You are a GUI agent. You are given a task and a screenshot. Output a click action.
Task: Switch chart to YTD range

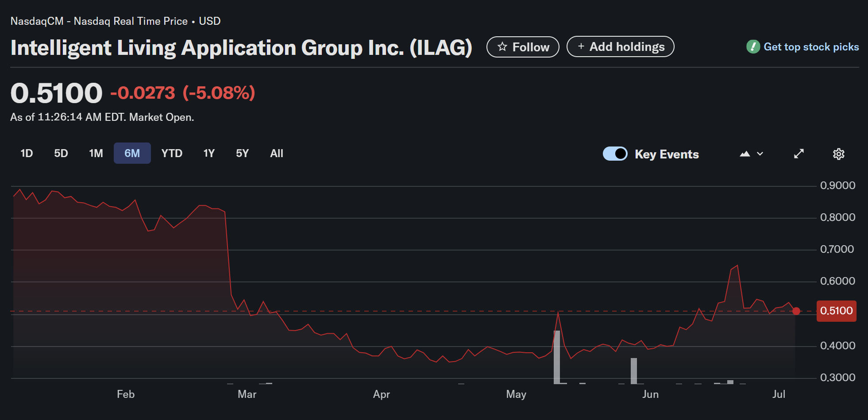[x=172, y=153]
